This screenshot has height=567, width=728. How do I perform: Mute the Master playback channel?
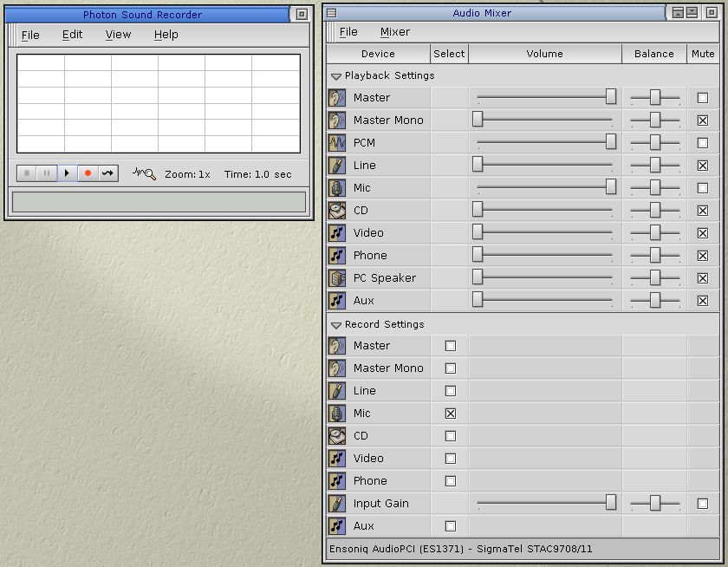tap(702, 98)
